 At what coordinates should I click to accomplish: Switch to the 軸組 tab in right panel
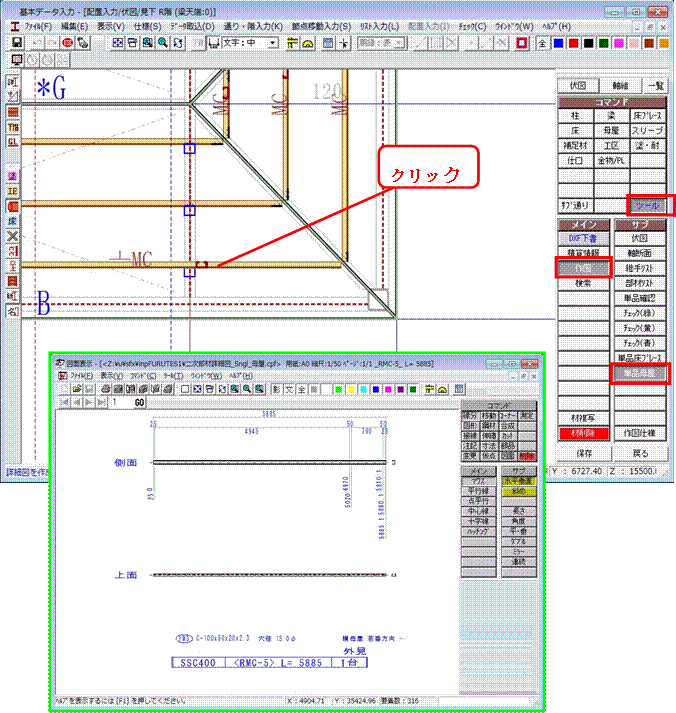620,85
